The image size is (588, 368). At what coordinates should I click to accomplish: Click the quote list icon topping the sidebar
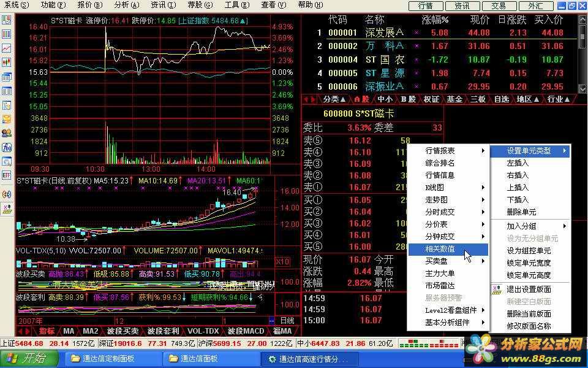click(x=6, y=20)
